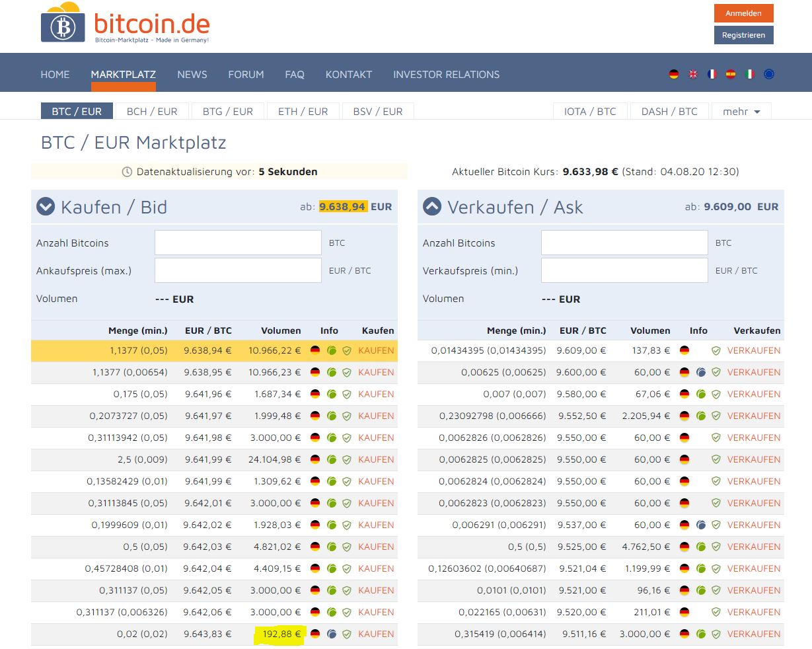Click Anzahl Bitcoins field in Verkaufen panel
812x649 pixels.
pyautogui.click(x=624, y=243)
